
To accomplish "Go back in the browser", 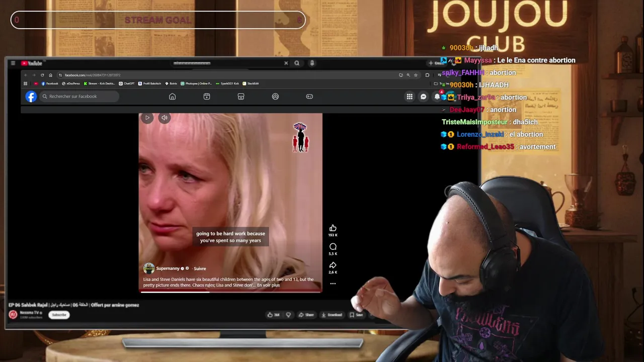I will tap(26, 75).
